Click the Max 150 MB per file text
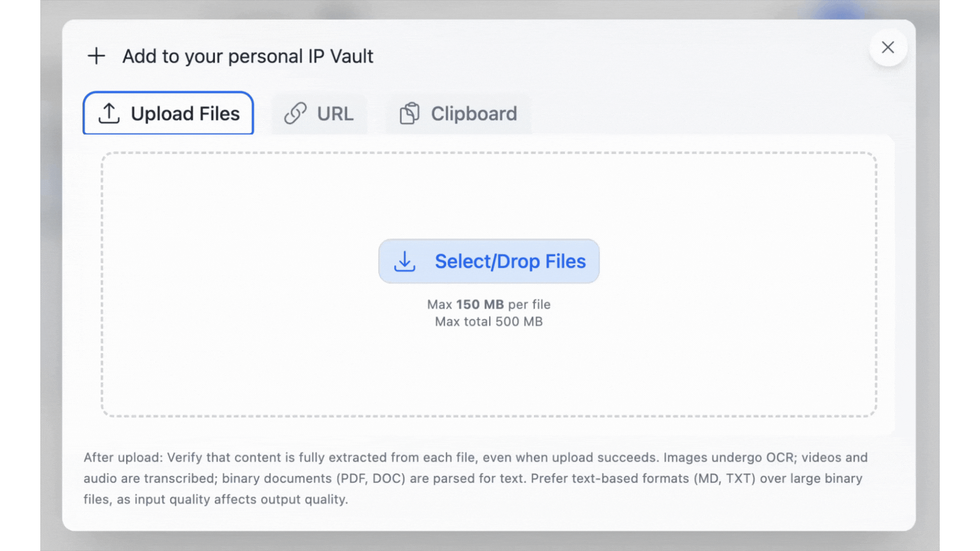Viewport: 980px width, 551px height. pos(488,304)
